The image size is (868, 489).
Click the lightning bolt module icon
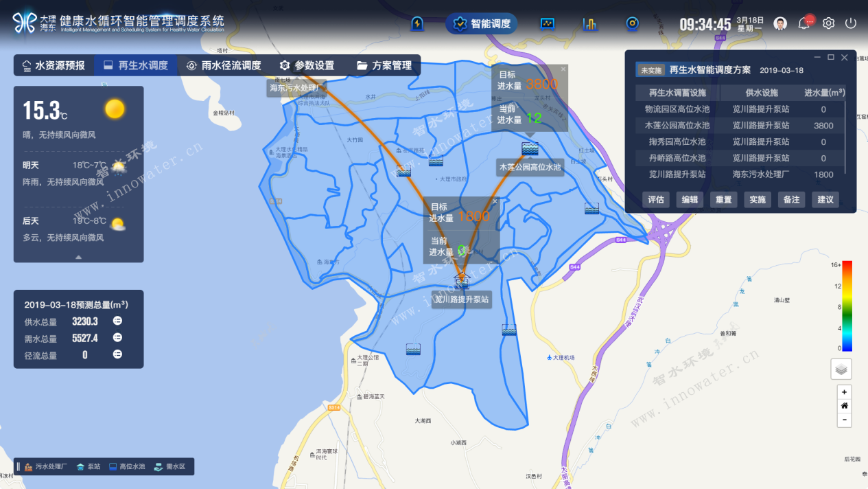tap(417, 24)
